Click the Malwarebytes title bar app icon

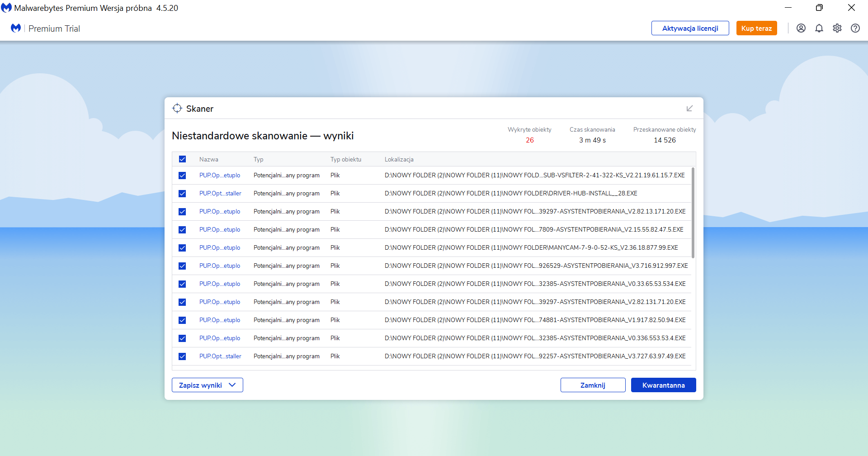6,8
